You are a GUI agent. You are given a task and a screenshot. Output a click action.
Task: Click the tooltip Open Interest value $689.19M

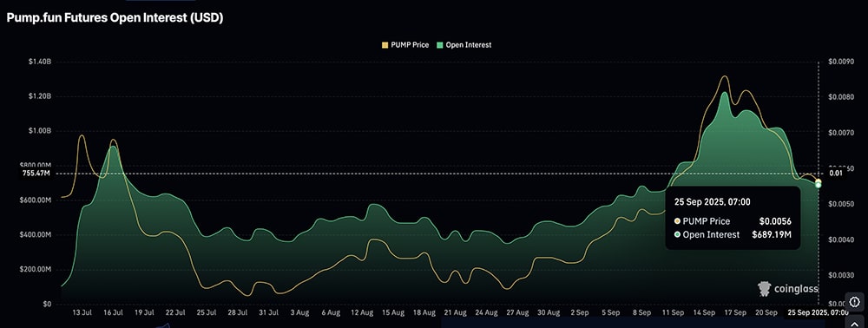[772, 234]
